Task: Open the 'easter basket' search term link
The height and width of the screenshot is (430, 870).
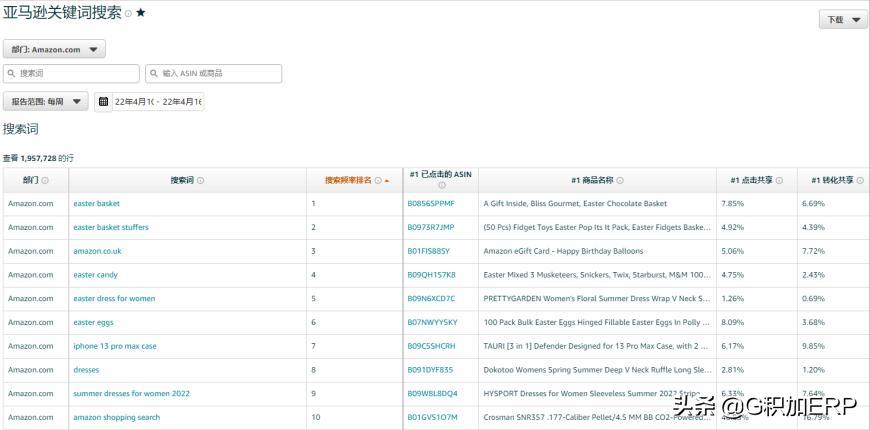Action: (96, 204)
